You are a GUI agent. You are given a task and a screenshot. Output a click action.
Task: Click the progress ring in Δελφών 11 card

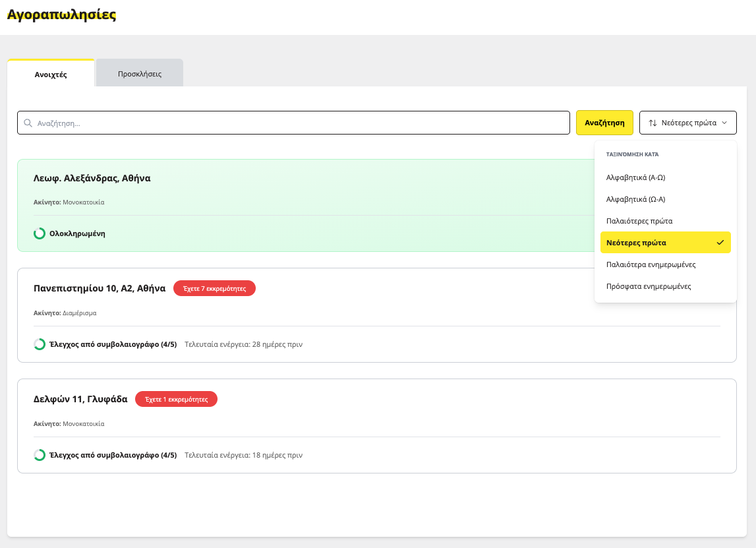pos(40,455)
